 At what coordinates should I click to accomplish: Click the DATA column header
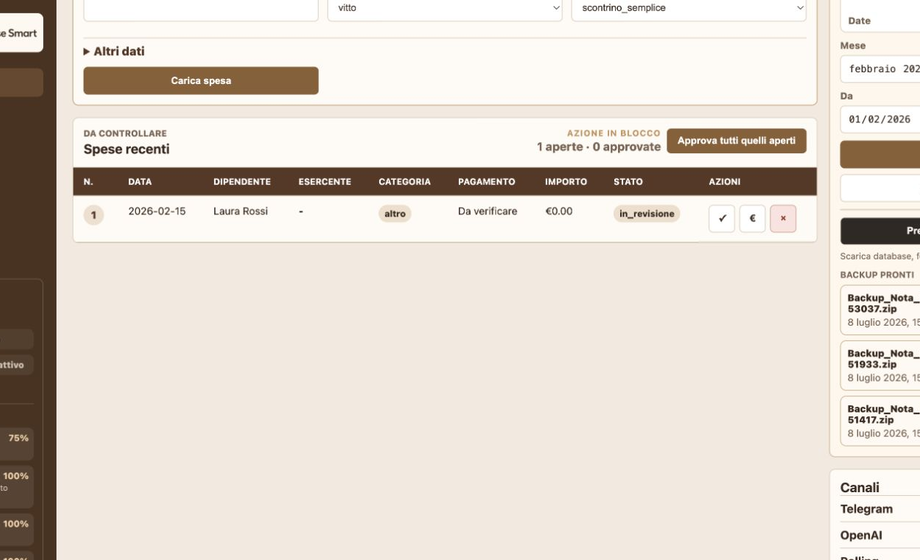pyautogui.click(x=140, y=181)
